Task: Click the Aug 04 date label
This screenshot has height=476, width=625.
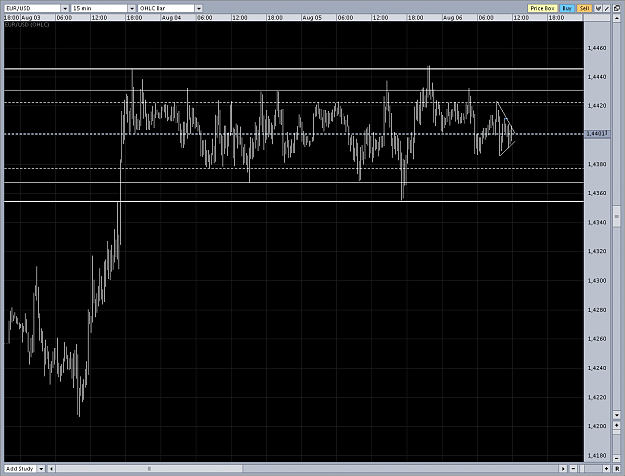Action: tap(171, 18)
